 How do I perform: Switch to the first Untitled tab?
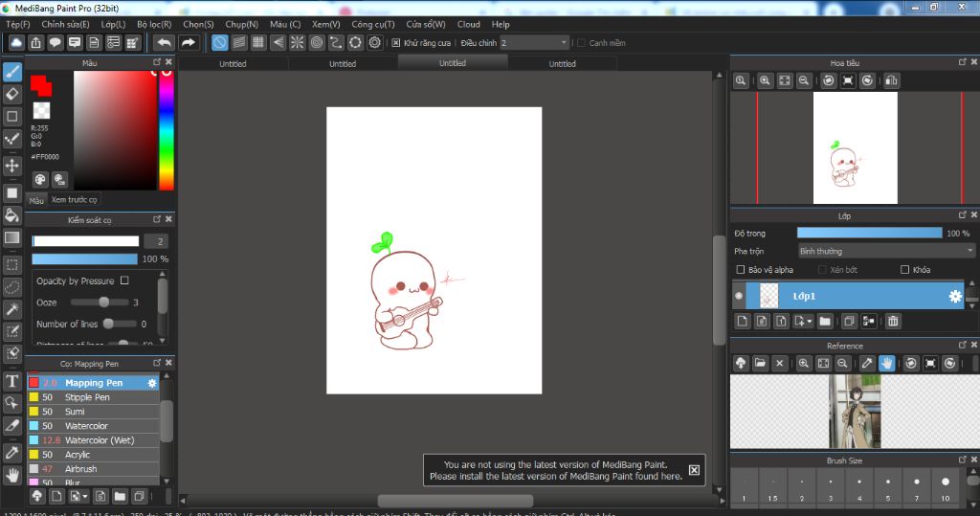(x=233, y=64)
